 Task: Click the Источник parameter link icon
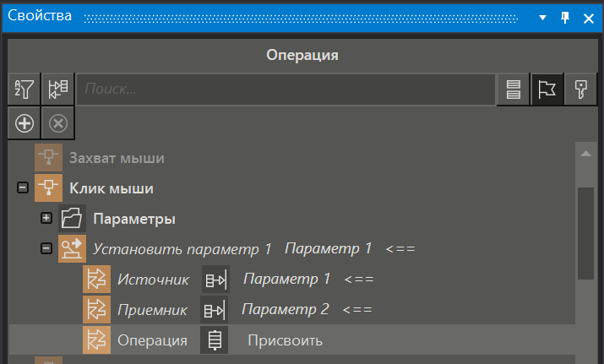[215, 280]
